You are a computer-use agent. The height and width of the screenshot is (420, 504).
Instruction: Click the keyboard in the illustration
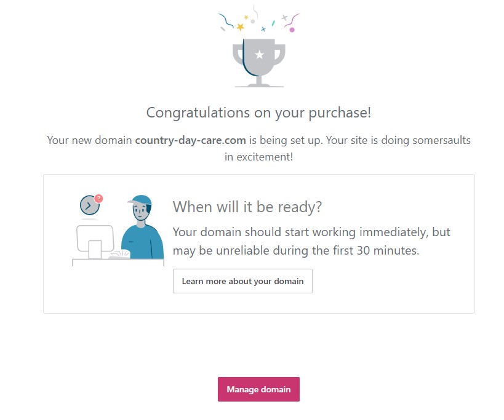(x=119, y=255)
